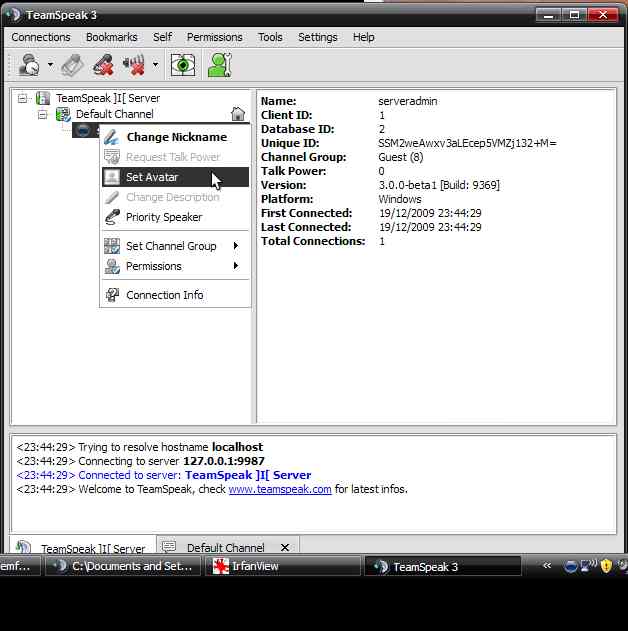Click the network computers tray icon

tap(589, 566)
